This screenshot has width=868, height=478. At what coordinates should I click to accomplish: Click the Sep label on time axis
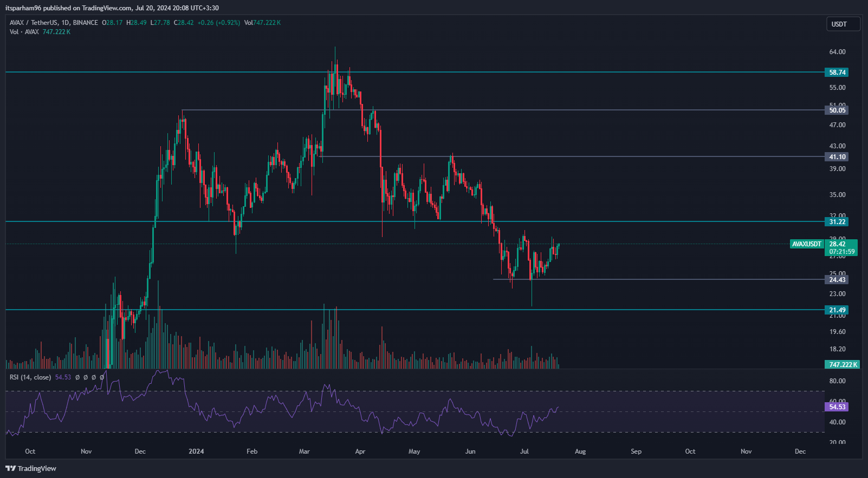coord(636,451)
